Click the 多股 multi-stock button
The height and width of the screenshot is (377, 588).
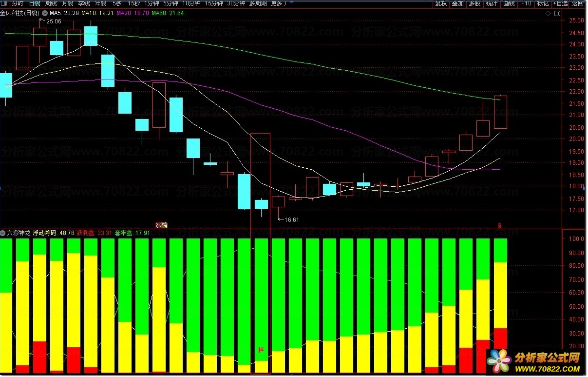(x=475, y=3)
